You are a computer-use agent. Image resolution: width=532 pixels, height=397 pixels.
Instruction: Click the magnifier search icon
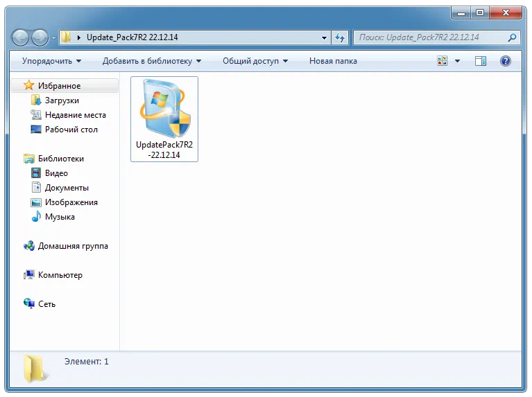click(x=513, y=37)
